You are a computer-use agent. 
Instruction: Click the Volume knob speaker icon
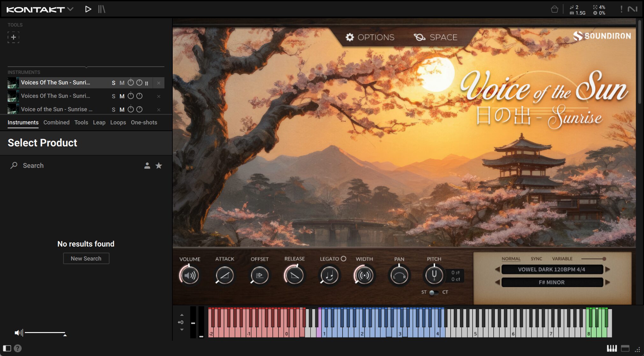coord(190,275)
